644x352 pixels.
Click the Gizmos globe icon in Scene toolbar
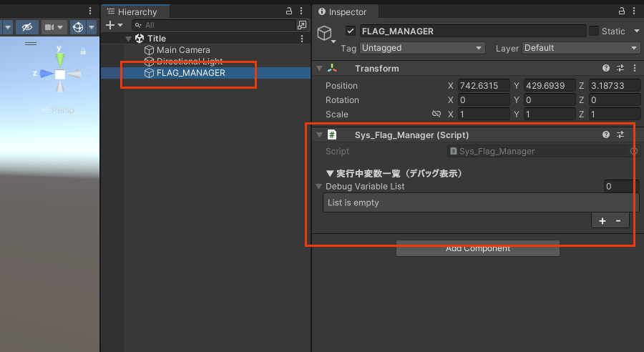77,27
